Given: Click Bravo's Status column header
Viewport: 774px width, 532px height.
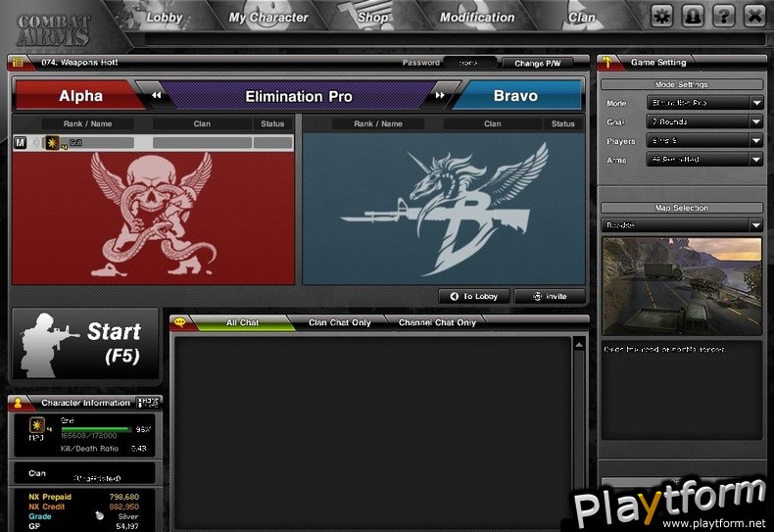Looking at the screenshot, I should pyautogui.click(x=563, y=123).
